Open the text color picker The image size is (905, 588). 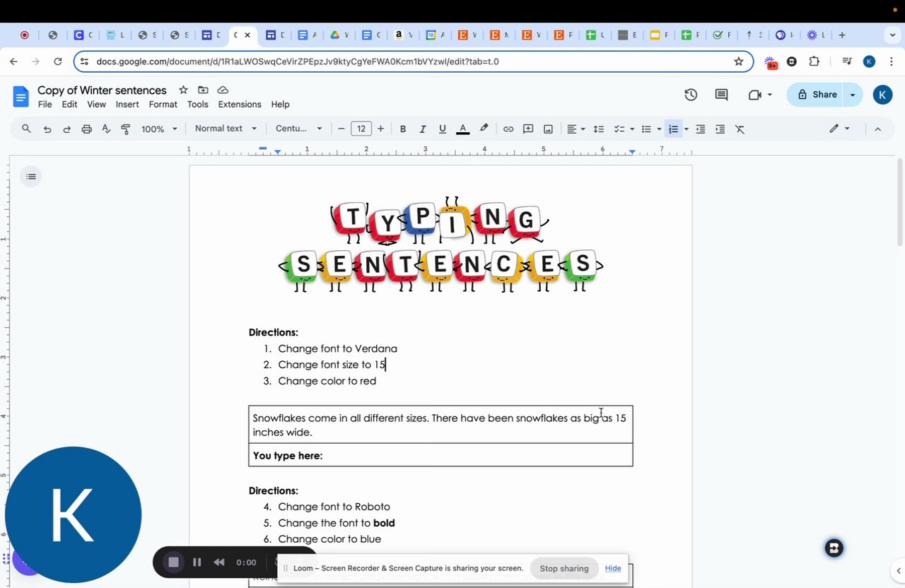tap(463, 129)
